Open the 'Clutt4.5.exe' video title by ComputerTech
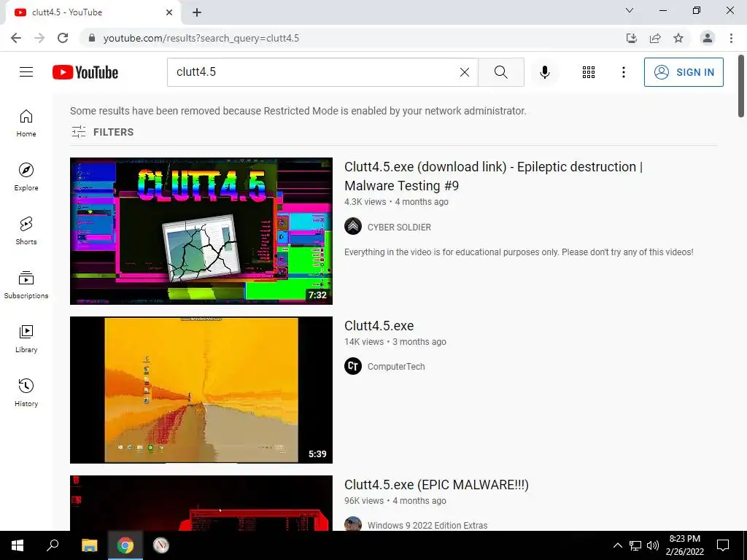This screenshot has width=747, height=560. point(379,326)
